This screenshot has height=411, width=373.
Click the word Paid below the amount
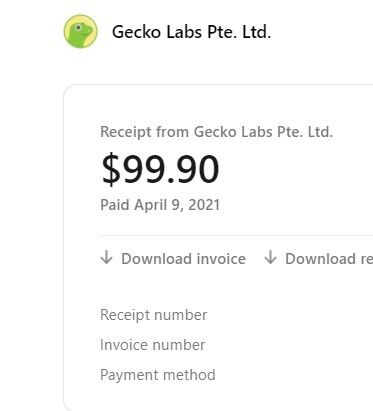(x=115, y=204)
